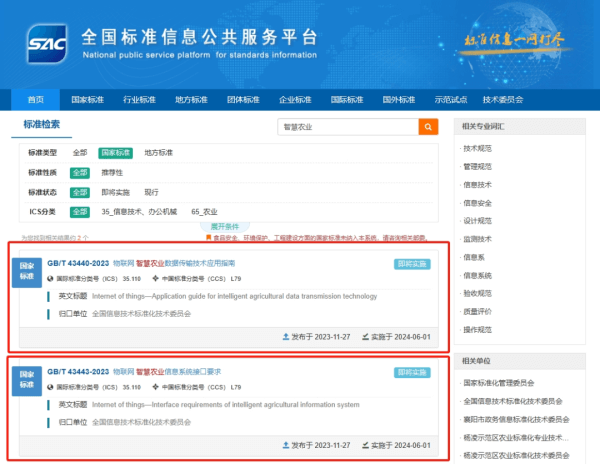The width and height of the screenshot is (600, 464).
Task: Open the 地方标准 navigation menu item
Action: (191, 99)
